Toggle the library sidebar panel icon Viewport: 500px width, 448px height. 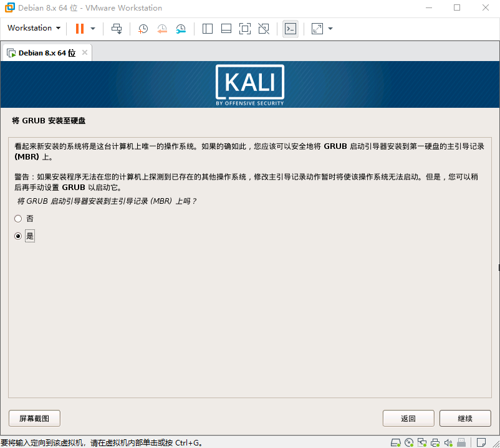208,29
